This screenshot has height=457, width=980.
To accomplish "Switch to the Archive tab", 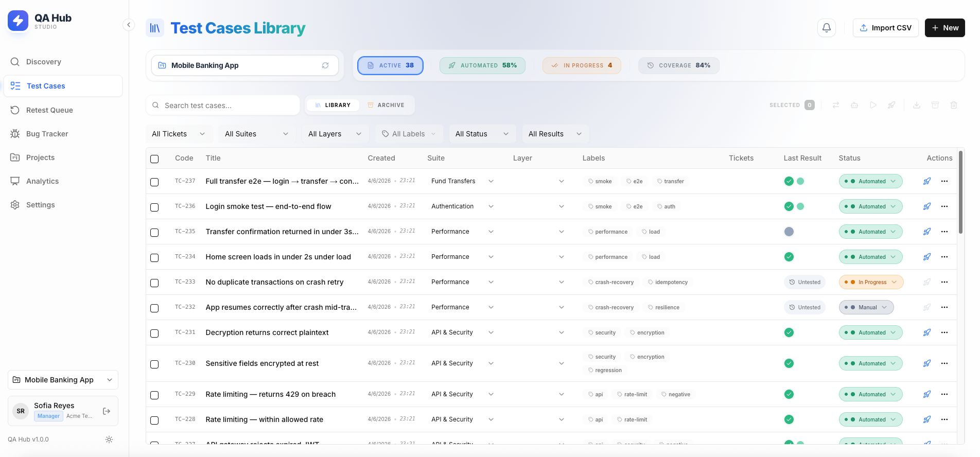I will coord(386,105).
